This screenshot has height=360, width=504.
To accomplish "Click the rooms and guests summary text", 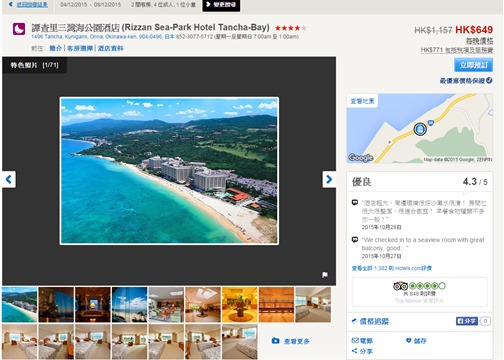I will 163,5.
